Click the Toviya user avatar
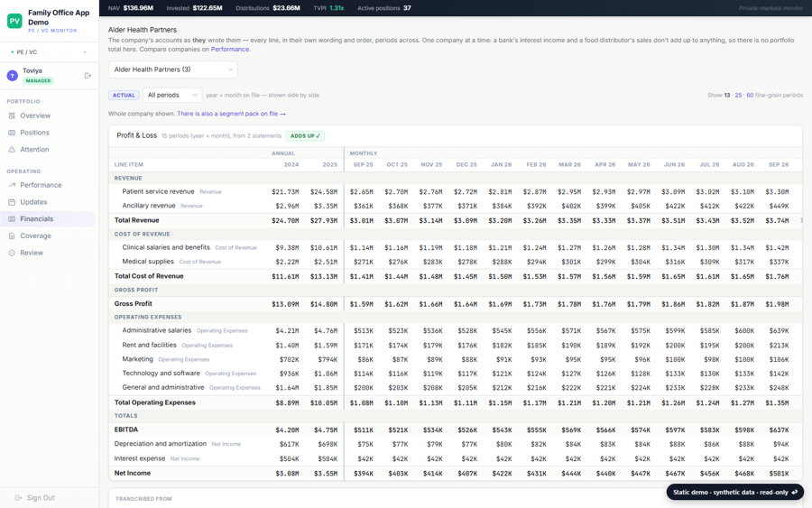This screenshot has width=812, height=508. pyautogui.click(x=13, y=76)
